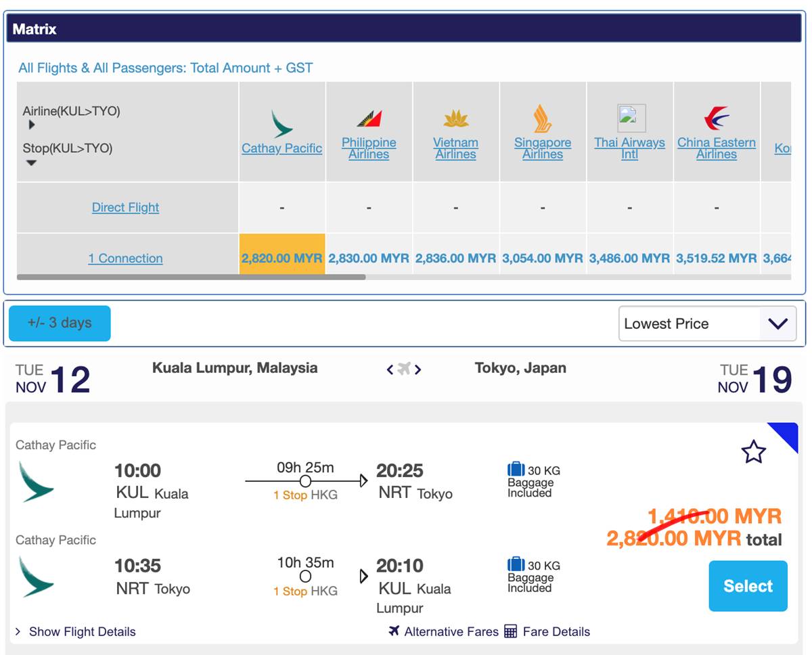Click the Alternative Fares plane icon
The width and height of the screenshot is (812, 655).
coord(394,631)
